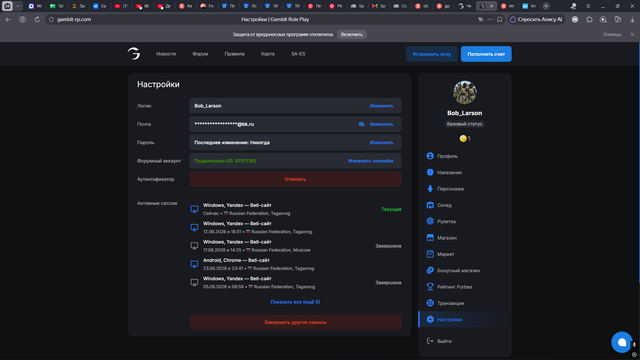This screenshot has height=360, width=640.
Task: Open the Профиль sidebar icon
Action: click(x=430, y=156)
